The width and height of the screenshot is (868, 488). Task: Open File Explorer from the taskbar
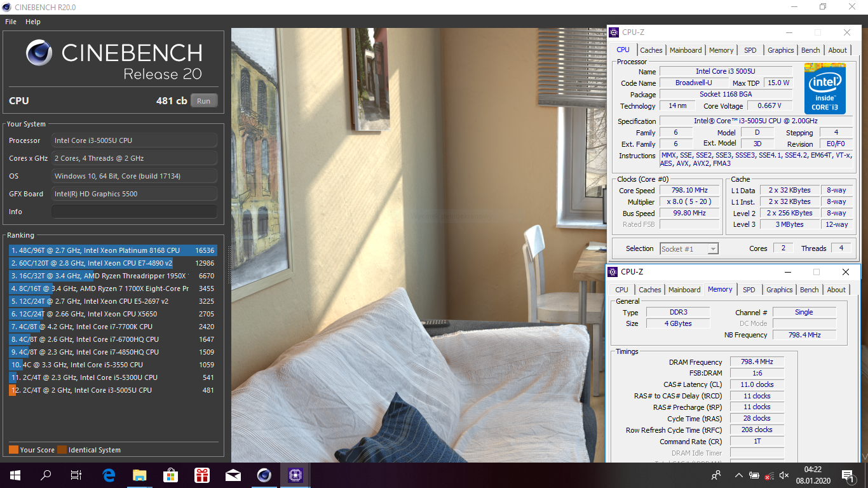click(140, 475)
